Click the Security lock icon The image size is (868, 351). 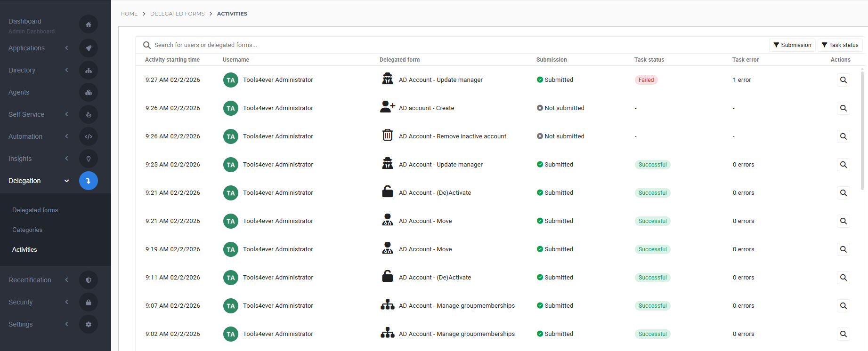click(89, 303)
